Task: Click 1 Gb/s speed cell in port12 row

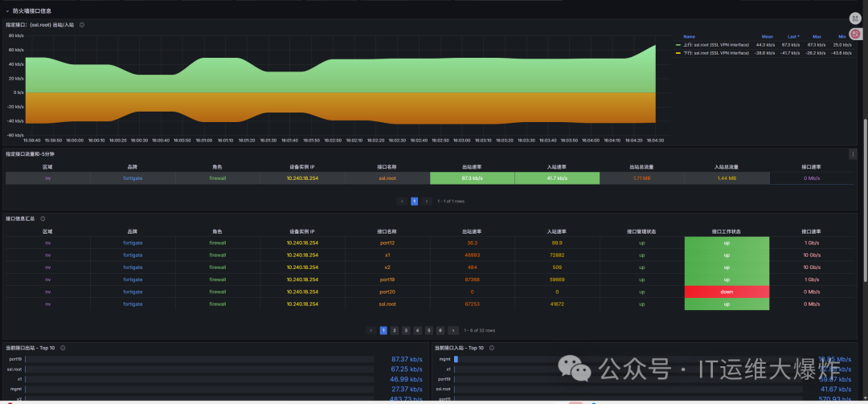Action: tap(812, 243)
